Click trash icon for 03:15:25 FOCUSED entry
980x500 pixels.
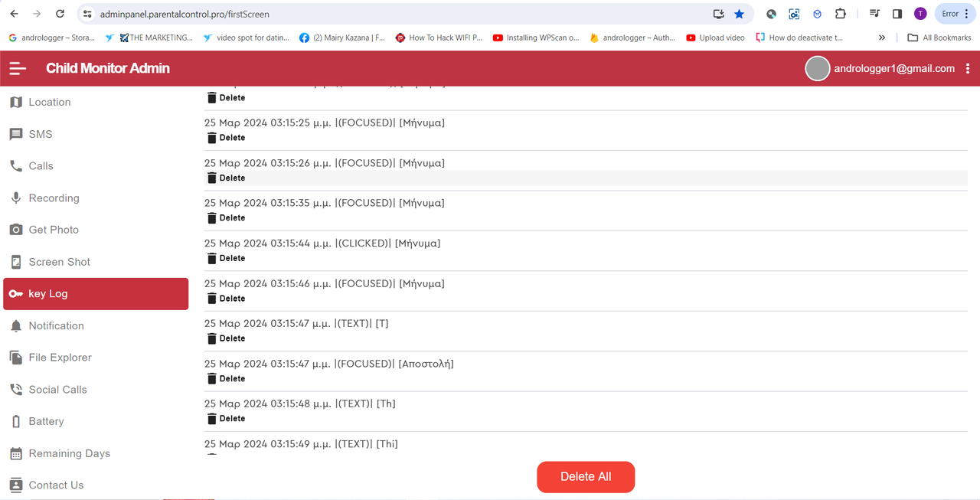(212, 138)
